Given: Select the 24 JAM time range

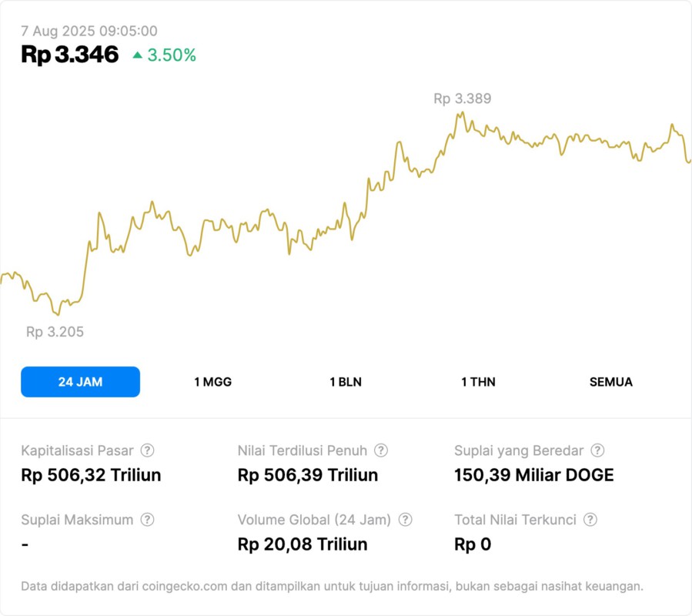Looking at the screenshot, I should pyautogui.click(x=80, y=382).
